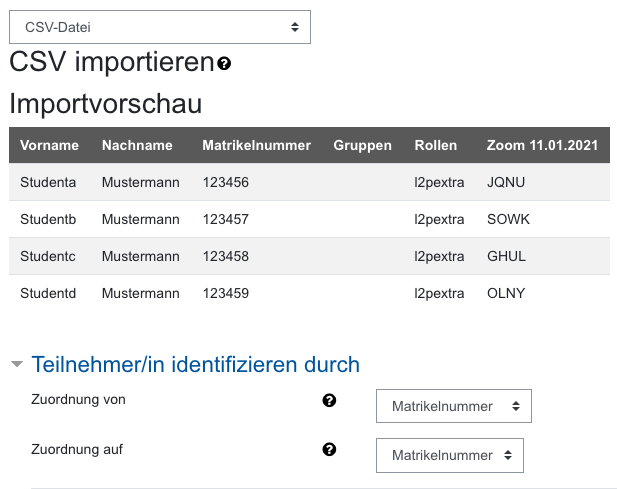Click Matrikelnummer value 123456

point(225,182)
